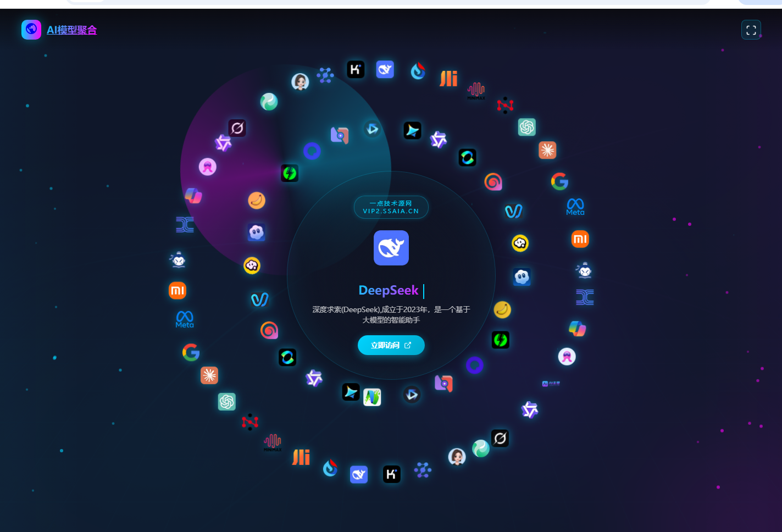
Task: Select the green lightning icon on the right
Action: (x=500, y=340)
